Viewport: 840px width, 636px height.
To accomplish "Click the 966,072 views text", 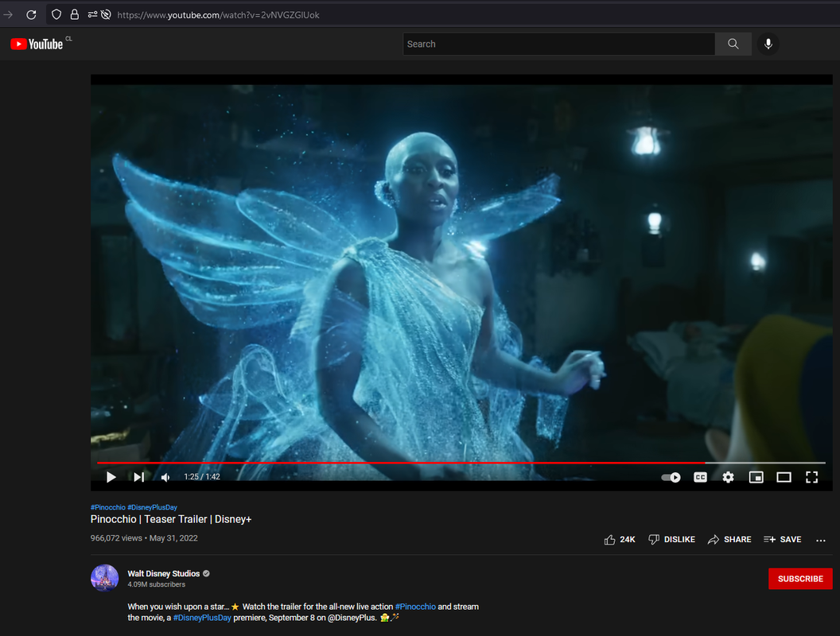I will click(x=116, y=538).
